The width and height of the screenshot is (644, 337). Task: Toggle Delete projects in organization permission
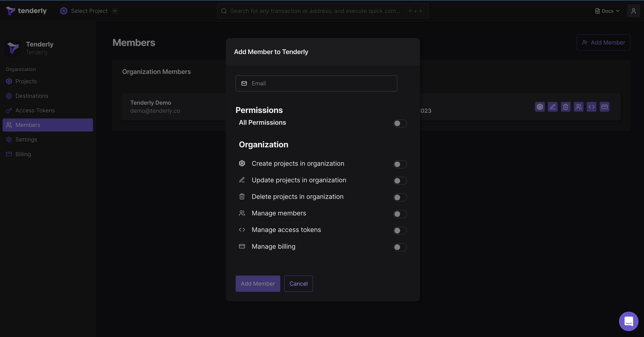coord(400,197)
